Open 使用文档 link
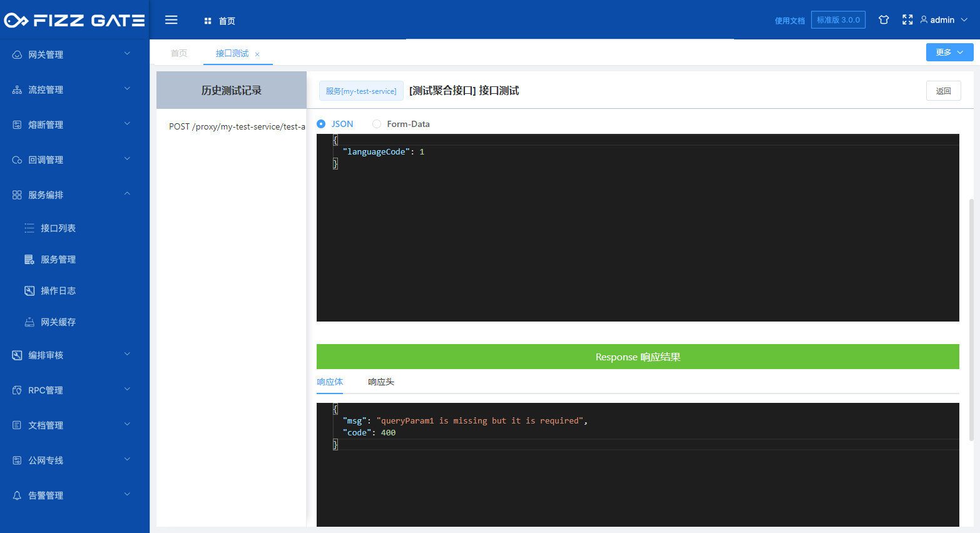Screen dimensions: 980x533 (790, 21)
